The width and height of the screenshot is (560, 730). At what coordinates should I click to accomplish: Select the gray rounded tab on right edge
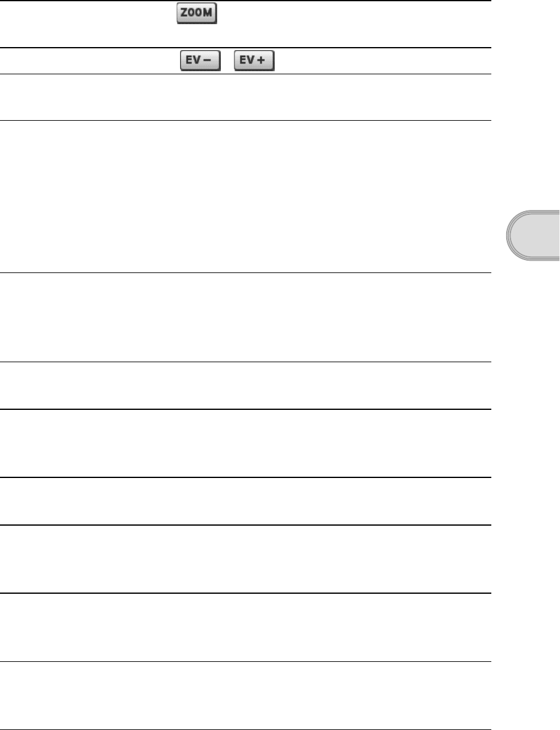(533, 235)
